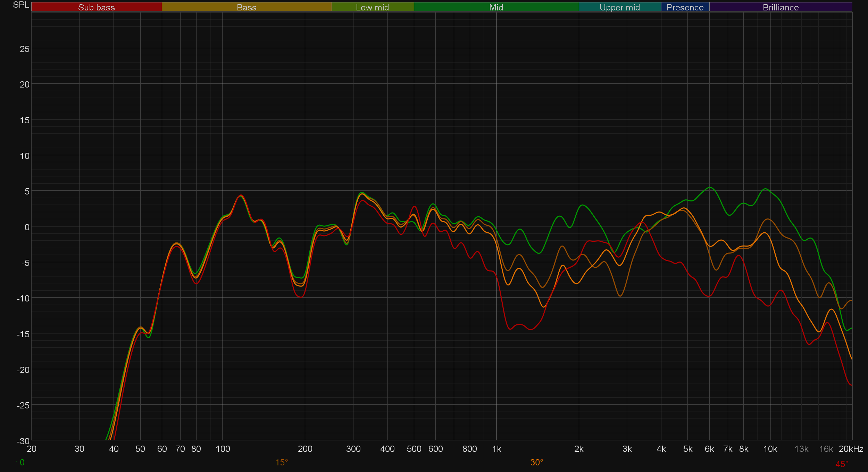Viewport: 868px width, 472px height.
Task: Click the -30 dB axis value
Action: (23, 441)
